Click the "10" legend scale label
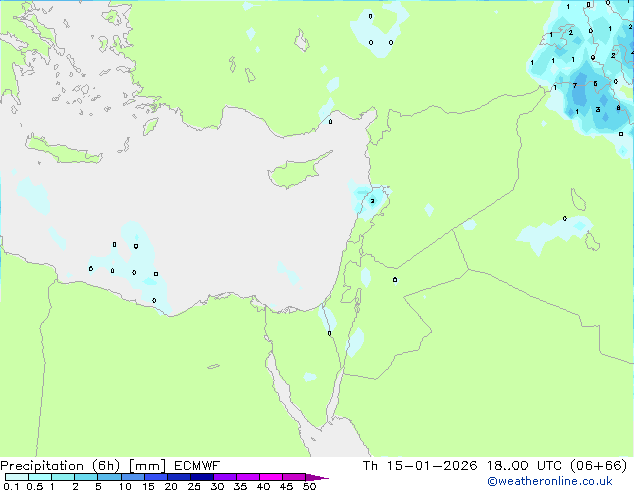The width and height of the screenshot is (634, 490). click(x=125, y=486)
